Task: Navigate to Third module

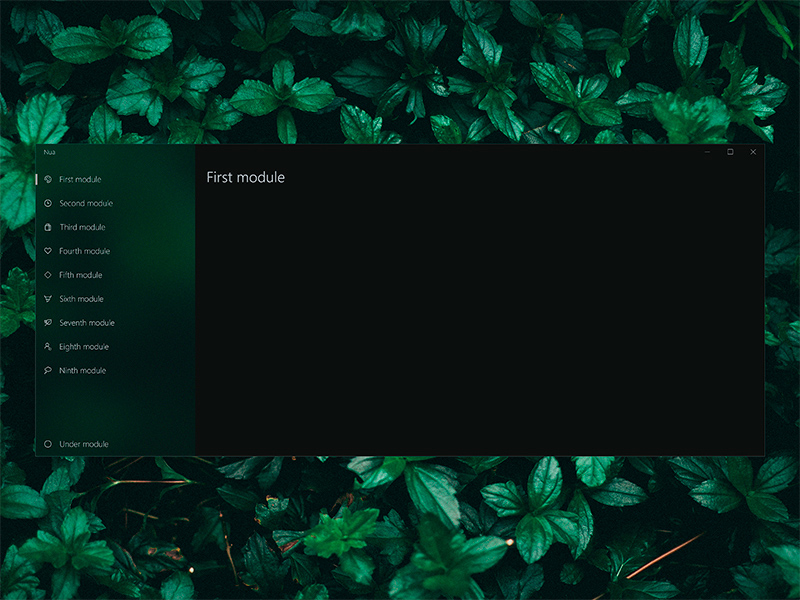Action: [x=83, y=227]
